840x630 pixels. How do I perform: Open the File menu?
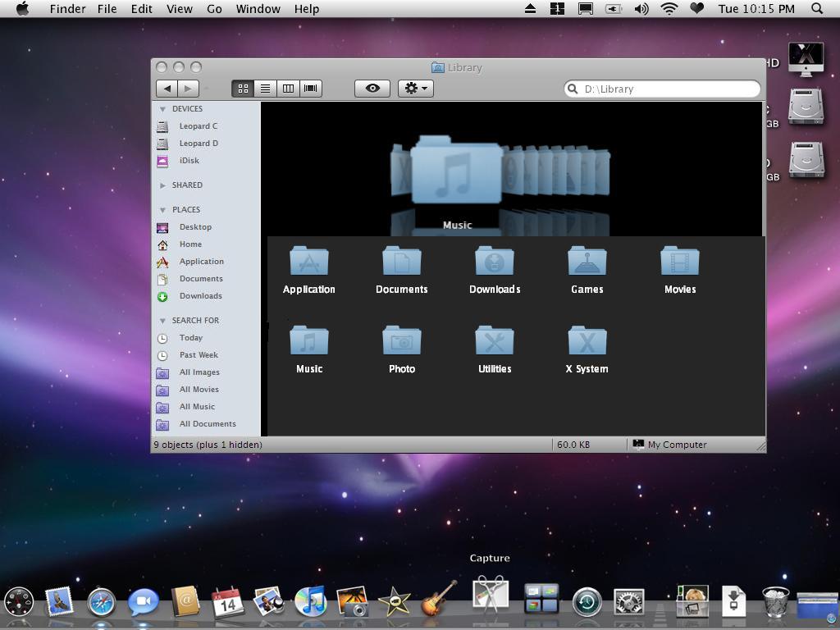(x=107, y=9)
